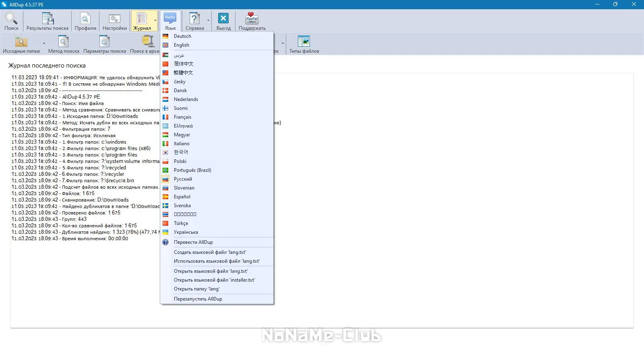This screenshot has height=346, width=644.
Task: Select 繁體中文 Traditional Chinese
Action: pos(217,73)
